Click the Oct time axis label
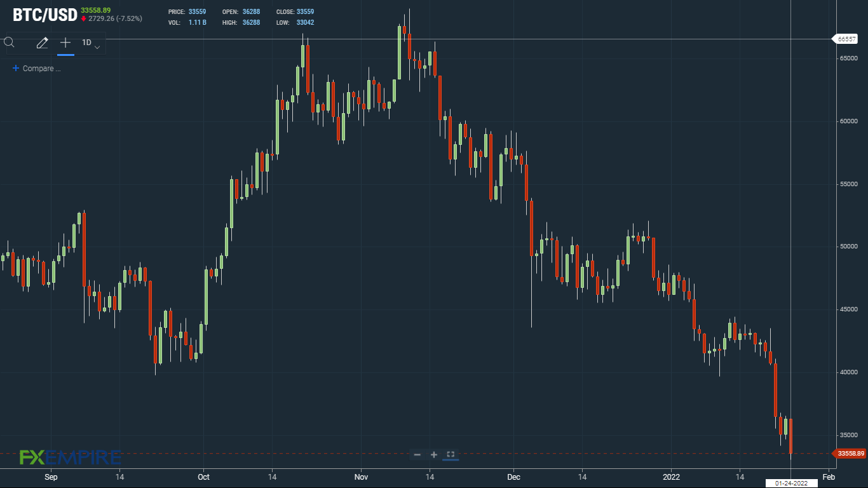 pyautogui.click(x=203, y=477)
